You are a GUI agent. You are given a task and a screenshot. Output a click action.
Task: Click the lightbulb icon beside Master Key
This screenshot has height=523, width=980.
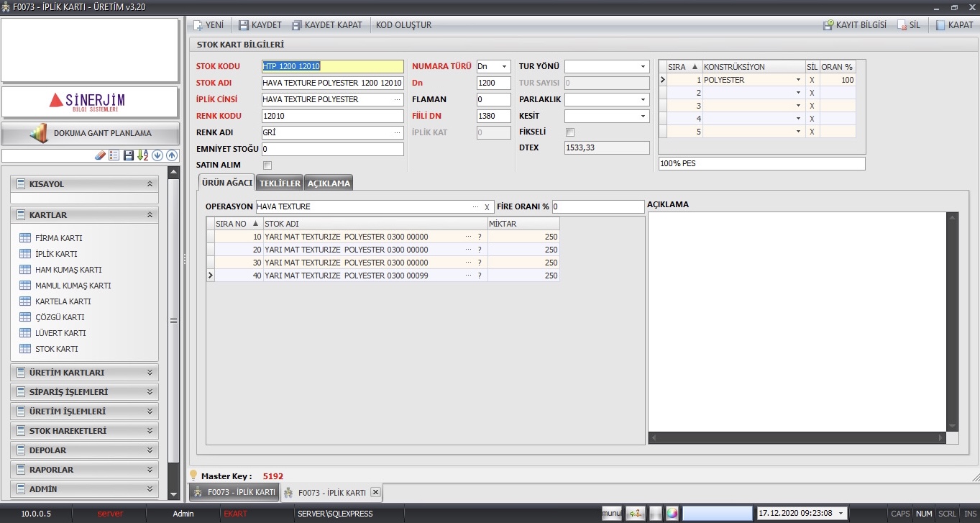pyautogui.click(x=193, y=476)
